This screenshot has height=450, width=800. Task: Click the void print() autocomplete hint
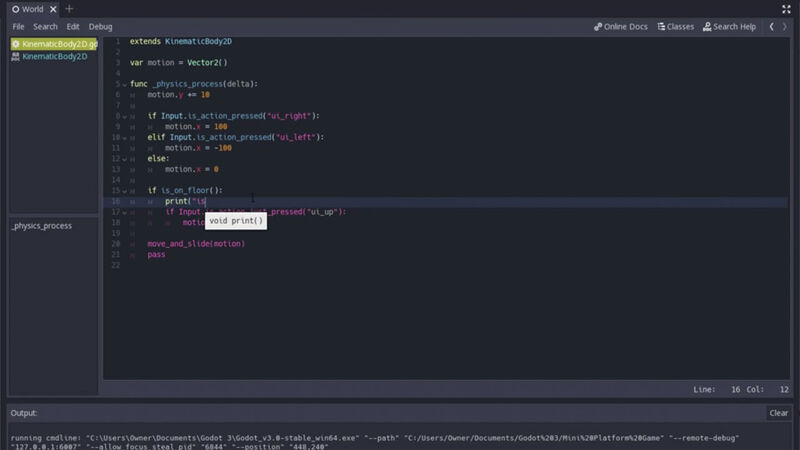tap(236, 221)
